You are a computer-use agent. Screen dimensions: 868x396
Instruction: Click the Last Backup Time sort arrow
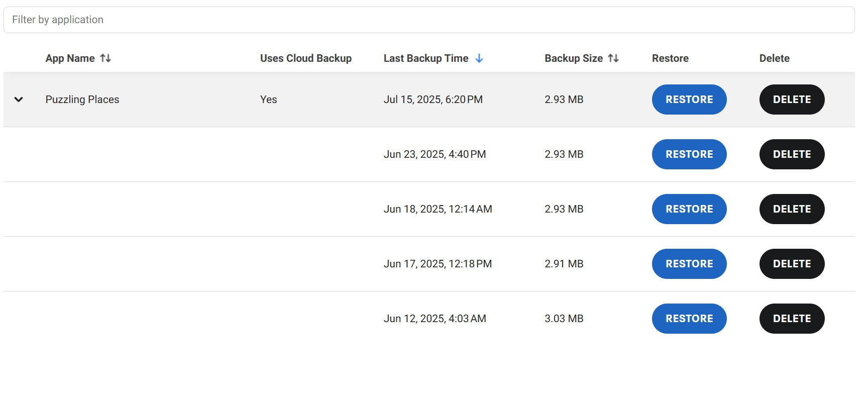click(x=479, y=58)
